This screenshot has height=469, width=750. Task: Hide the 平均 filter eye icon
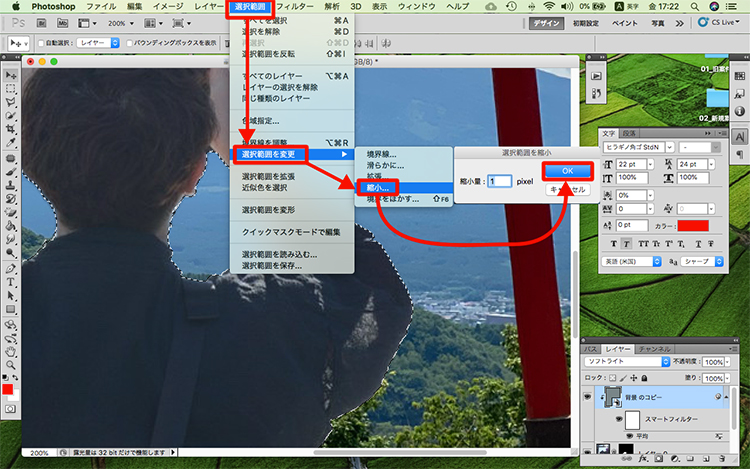(629, 436)
